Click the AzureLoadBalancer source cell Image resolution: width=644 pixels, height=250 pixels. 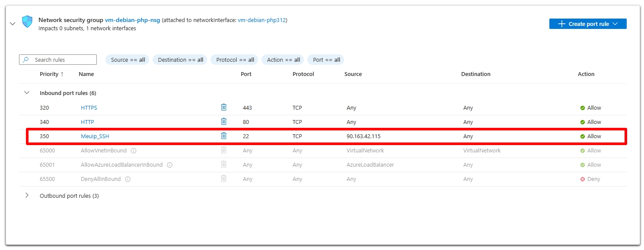pyautogui.click(x=370, y=165)
